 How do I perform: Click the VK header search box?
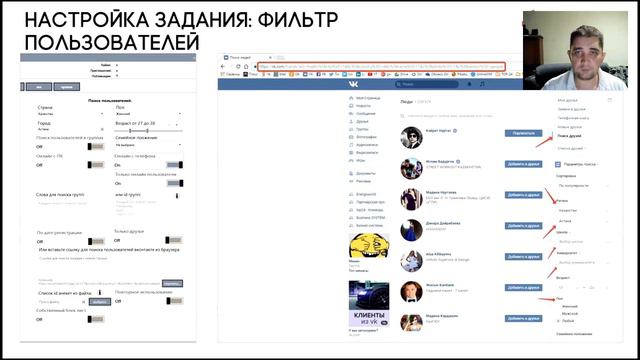[x=427, y=84]
